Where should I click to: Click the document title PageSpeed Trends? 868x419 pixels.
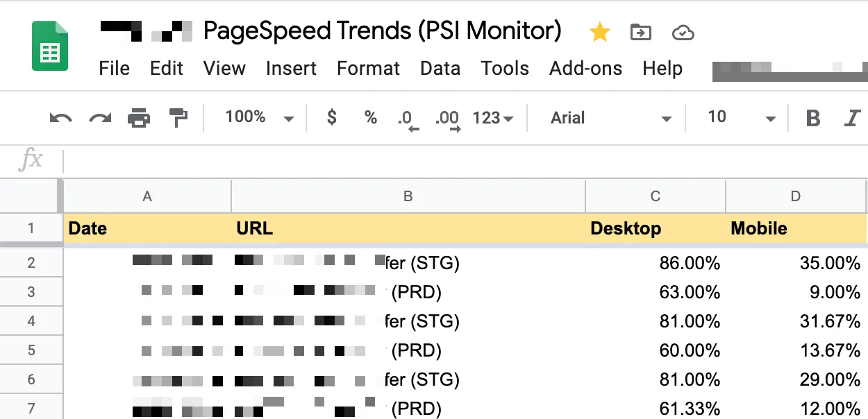click(x=382, y=31)
